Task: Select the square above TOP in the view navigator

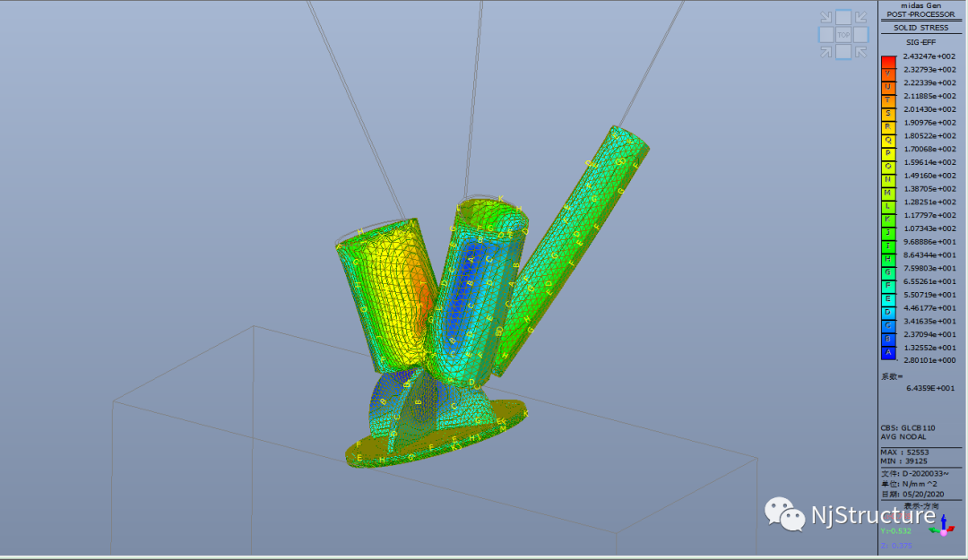Action: coord(843,17)
